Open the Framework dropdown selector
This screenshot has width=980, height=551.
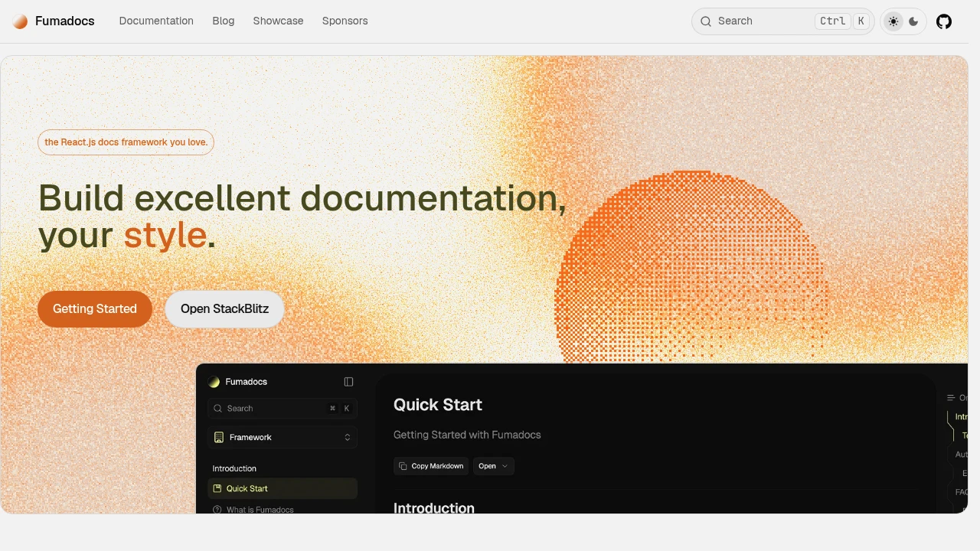283,438
